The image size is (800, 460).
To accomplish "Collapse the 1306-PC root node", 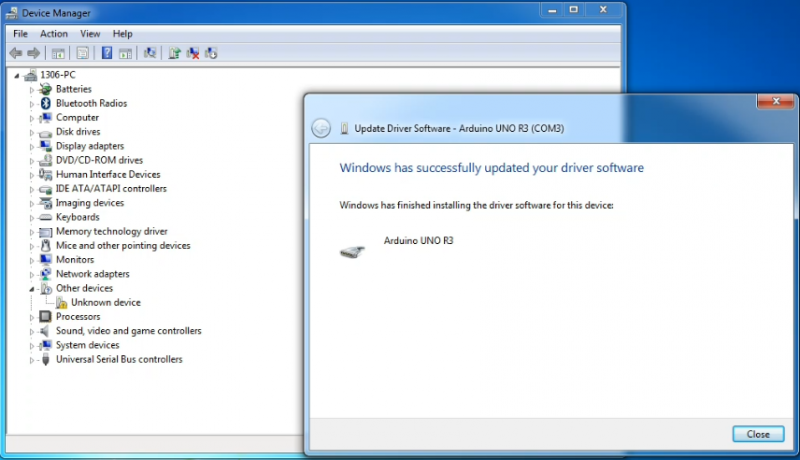I will [x=17, y=75].
